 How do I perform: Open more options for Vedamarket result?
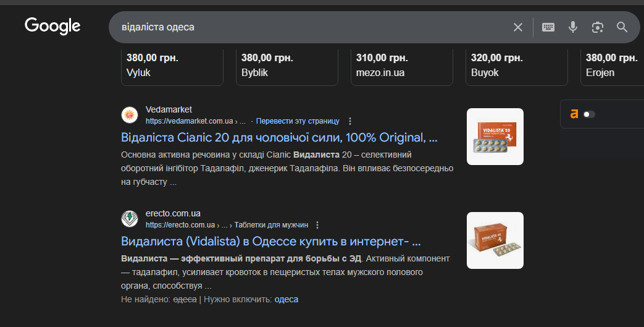(350, 121)
